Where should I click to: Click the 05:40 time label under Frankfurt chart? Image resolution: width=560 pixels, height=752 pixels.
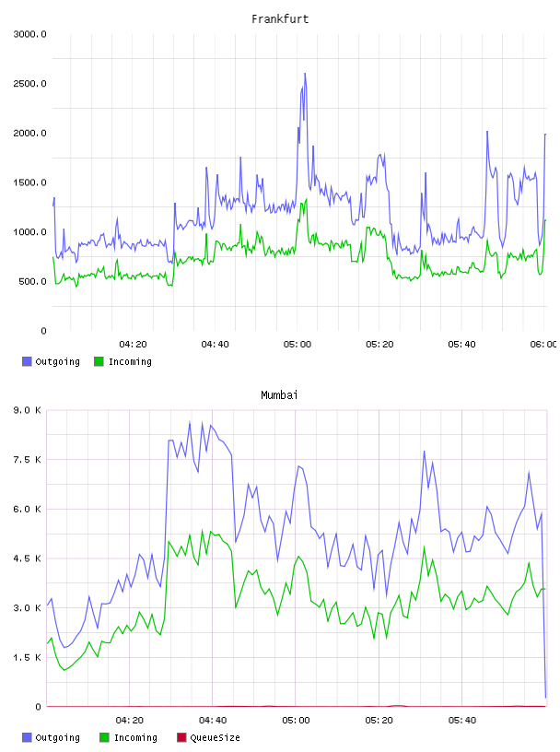461,345
